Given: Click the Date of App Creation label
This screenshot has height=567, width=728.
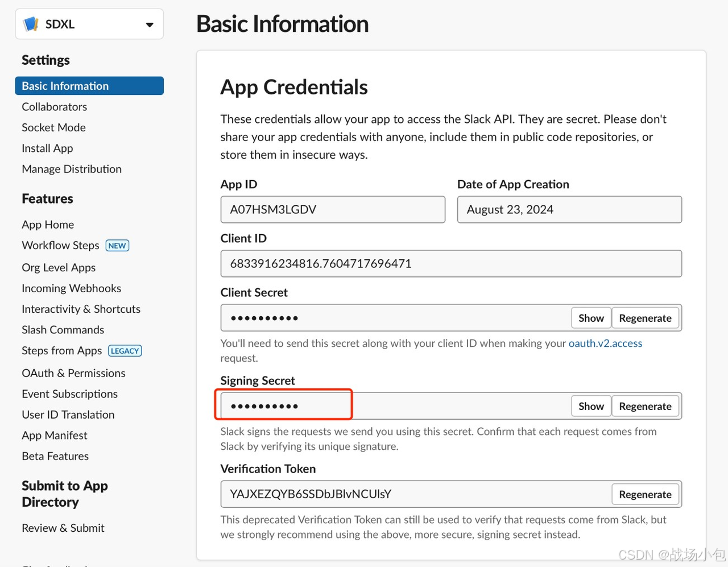Looking at the screenshot, I should (x=513, y=184).
